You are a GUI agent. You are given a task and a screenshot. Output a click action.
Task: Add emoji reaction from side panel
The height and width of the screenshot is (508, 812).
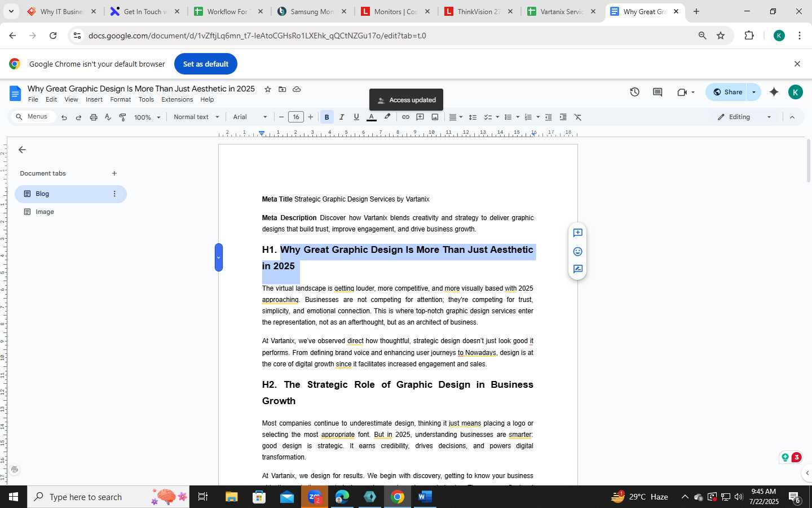pyautogui.click(x=577, y=251)
